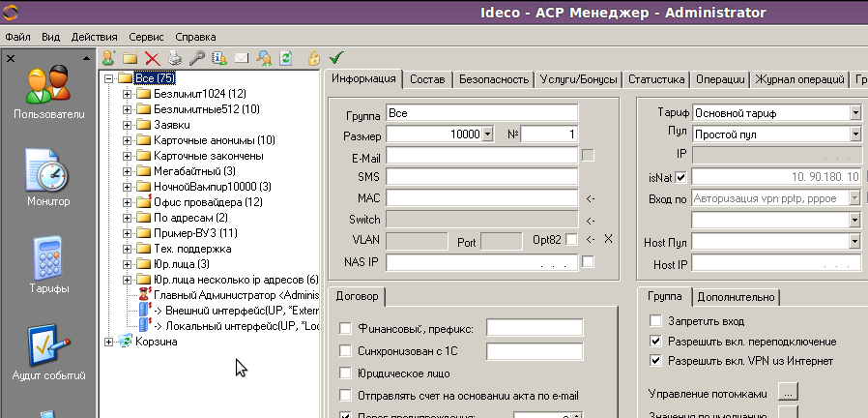Click the envelope mail icon
Image resolution: width=868 pixels, height=418 pixels.
point(241,58)
